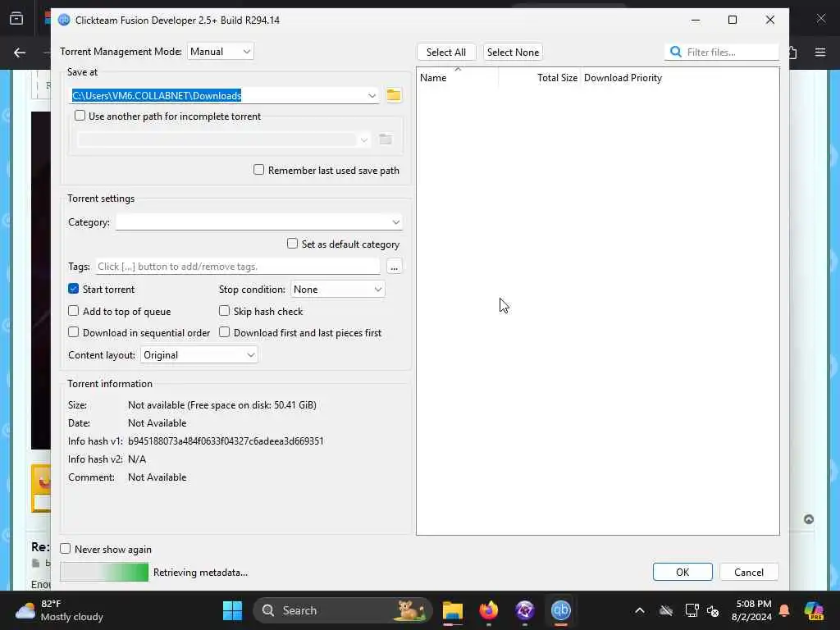Click the scroll-to-top arrow on webpage
This screenshot has width=840, height=630.
[x=809, y=519]
